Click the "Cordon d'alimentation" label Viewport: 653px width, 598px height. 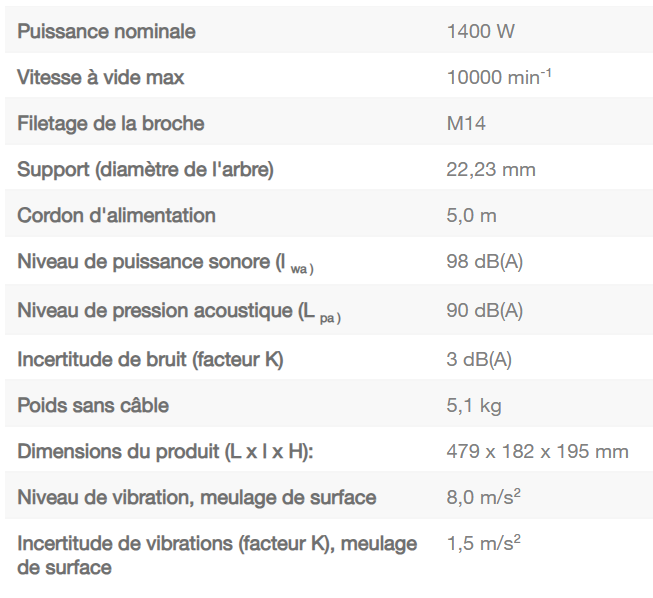pyautogui.click(x=116, y=215)
